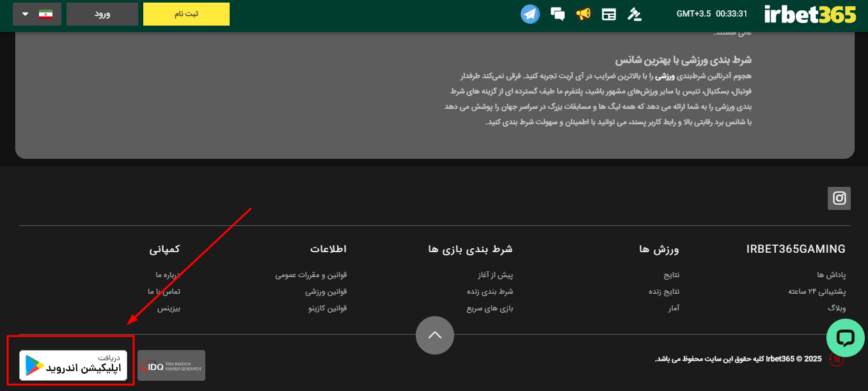Go to the پشتیبانی ۲۴ ساعته link
The height and width of the screenshot is (391, 868).
click(x=817, y=292)
